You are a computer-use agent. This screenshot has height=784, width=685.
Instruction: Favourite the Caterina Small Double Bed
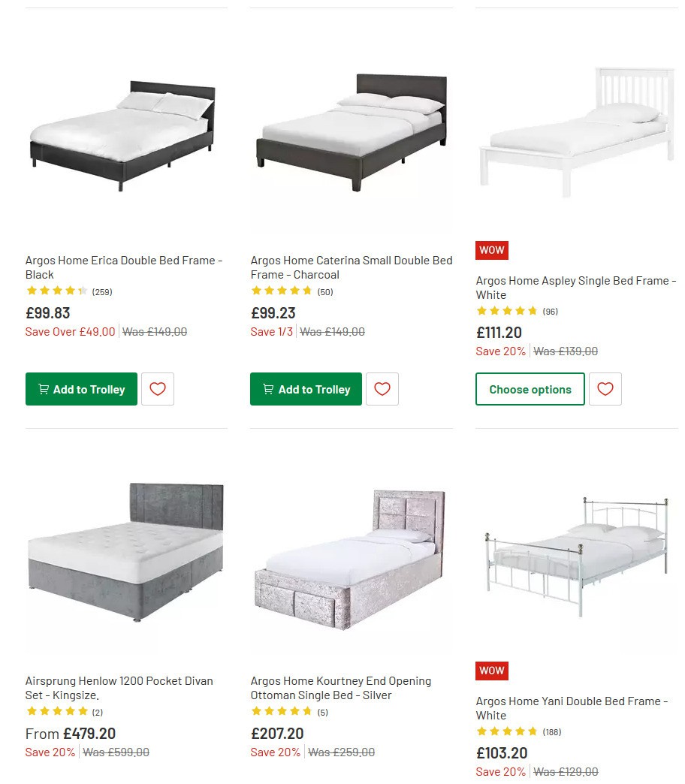(382, 389)
